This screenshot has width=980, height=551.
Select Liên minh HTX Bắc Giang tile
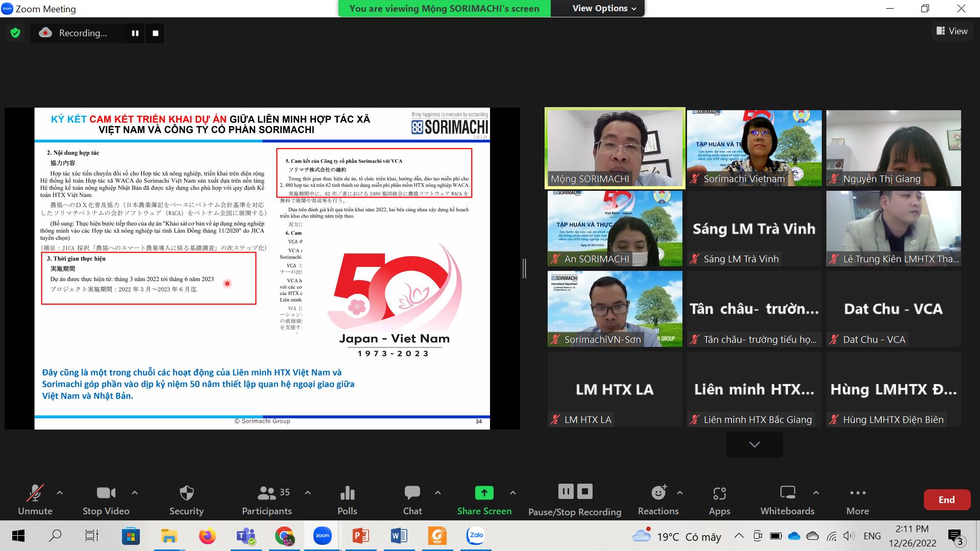pos(754,389)
